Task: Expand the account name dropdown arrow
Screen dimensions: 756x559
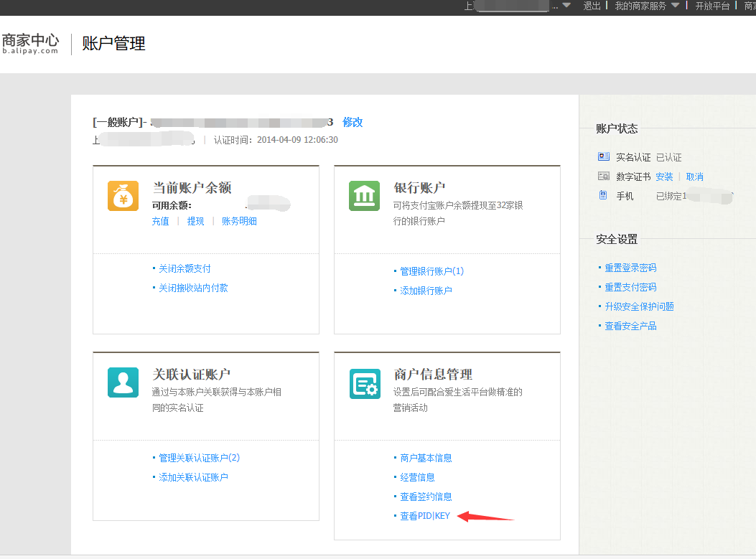Action: pyautogui.click(x=566, y=5)
